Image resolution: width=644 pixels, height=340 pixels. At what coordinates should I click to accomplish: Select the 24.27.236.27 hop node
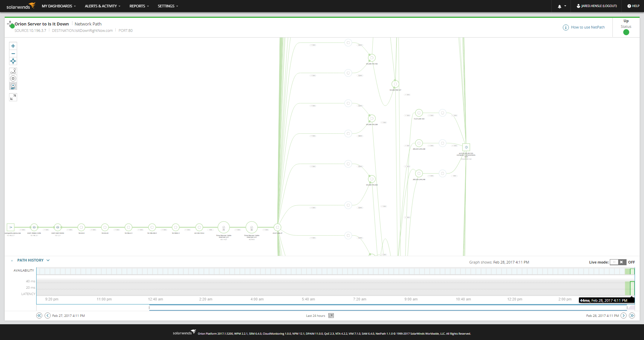click(x=277, y=227)
